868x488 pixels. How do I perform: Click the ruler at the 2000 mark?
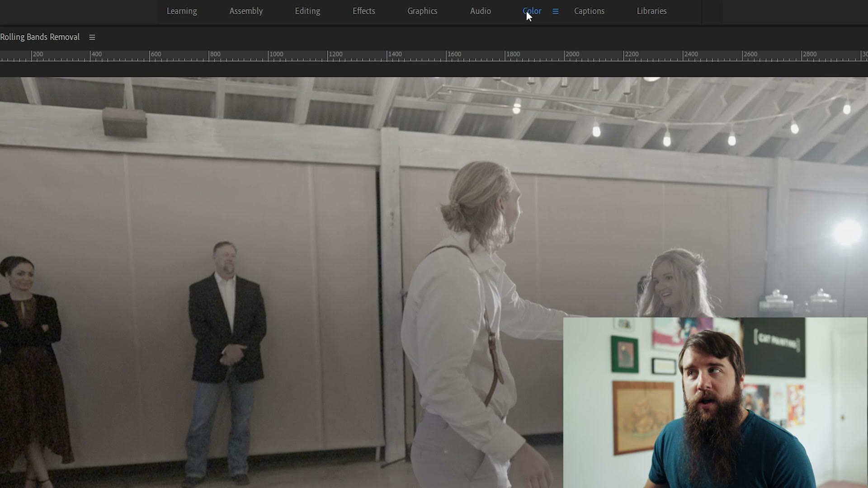[x=572, y=54]
